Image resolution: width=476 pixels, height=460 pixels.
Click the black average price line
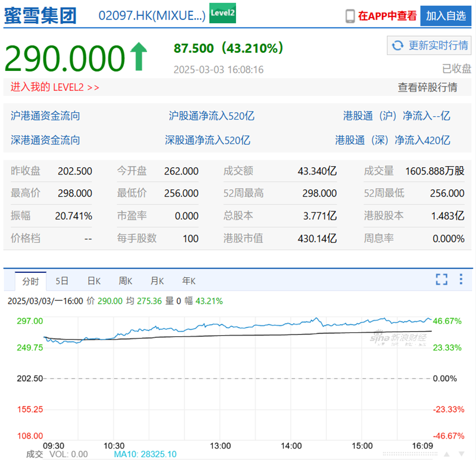(x=237, y=335)
